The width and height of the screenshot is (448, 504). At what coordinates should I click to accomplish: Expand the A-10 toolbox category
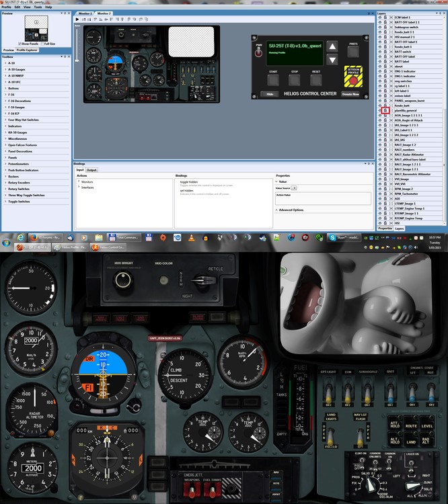coord(5,63)
